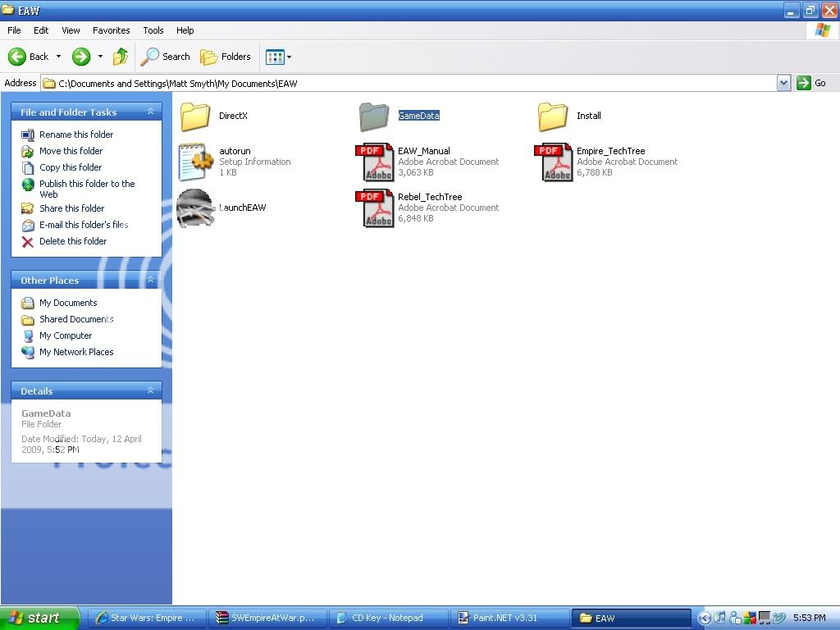Toggle the Folders pane button

[226, 57]
